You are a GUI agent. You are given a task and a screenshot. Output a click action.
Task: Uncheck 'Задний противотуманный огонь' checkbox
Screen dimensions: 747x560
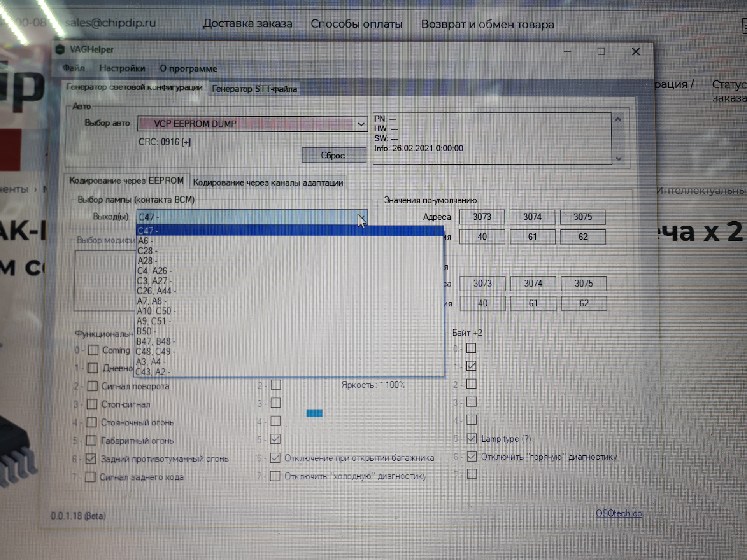(x=91, y=459)
